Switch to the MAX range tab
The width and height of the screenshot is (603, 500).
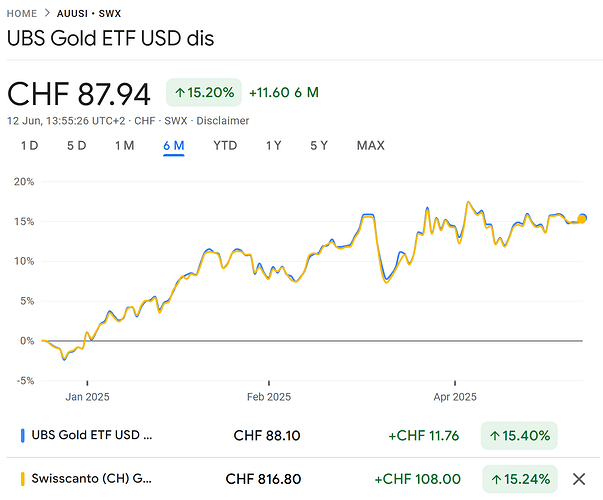[x=371, y=146]
